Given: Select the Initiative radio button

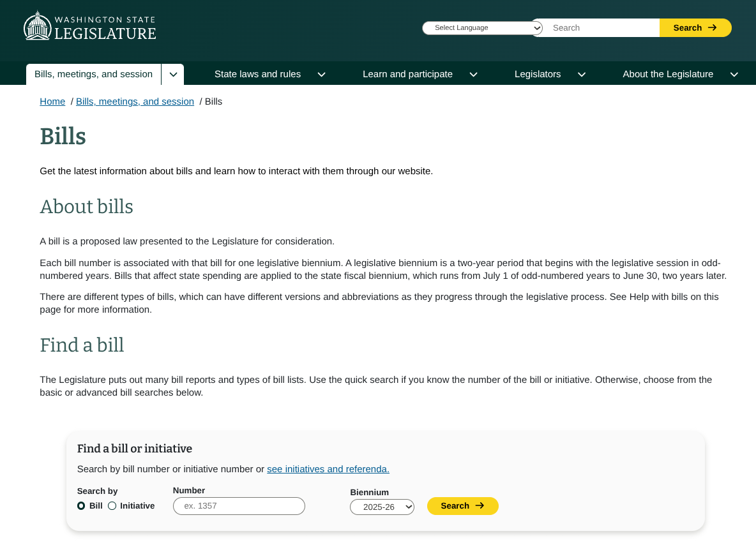Looking at the screenshot, I should coord(112,506).
